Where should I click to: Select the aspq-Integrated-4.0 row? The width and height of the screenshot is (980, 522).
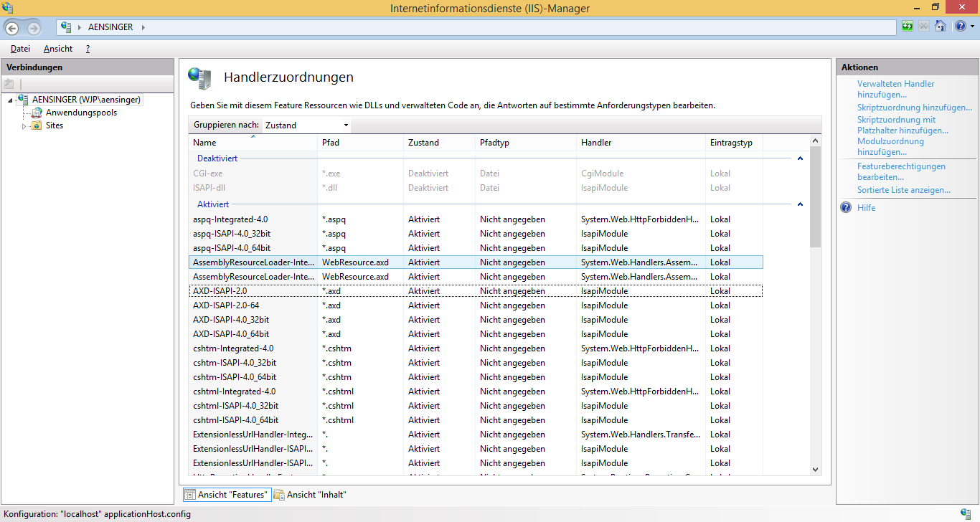tap(476, 219)
